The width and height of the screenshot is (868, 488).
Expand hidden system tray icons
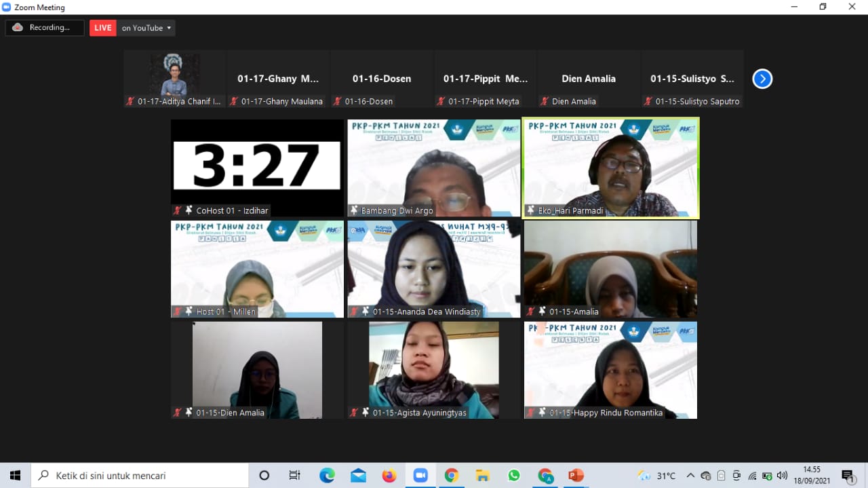[x=690, y=476]
